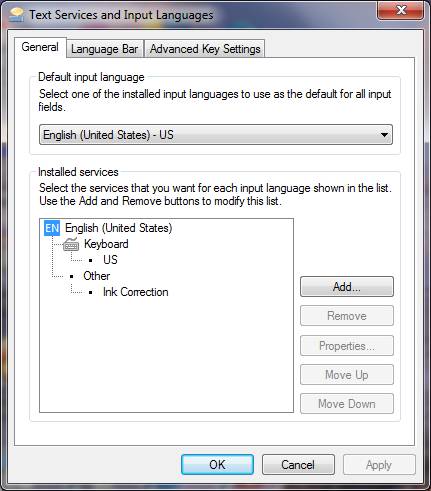Select the Other node in services tree
Viewport: 431px width, 491px height.
pos(97,276)
